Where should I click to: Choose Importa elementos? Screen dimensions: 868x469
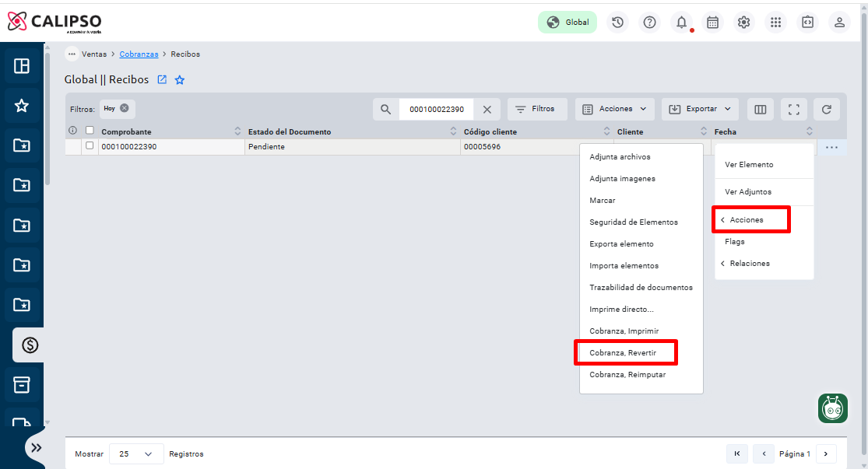641,265
